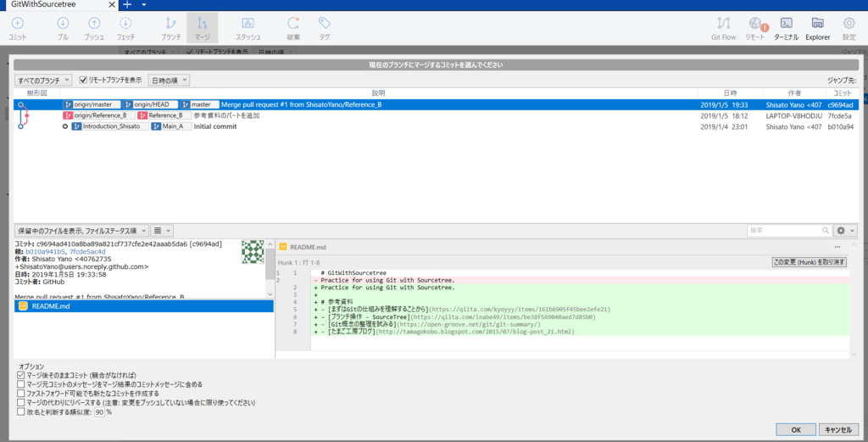
Task: Open the すべてのブランチ branch filter dropdown
Action: [43, 81]
